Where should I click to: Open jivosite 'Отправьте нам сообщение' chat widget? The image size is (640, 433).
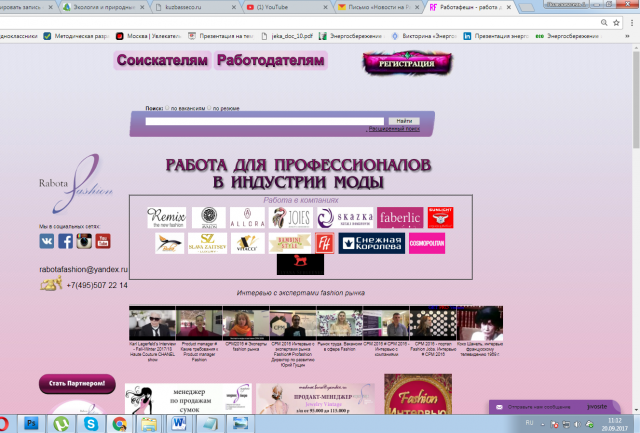(554, 407)
